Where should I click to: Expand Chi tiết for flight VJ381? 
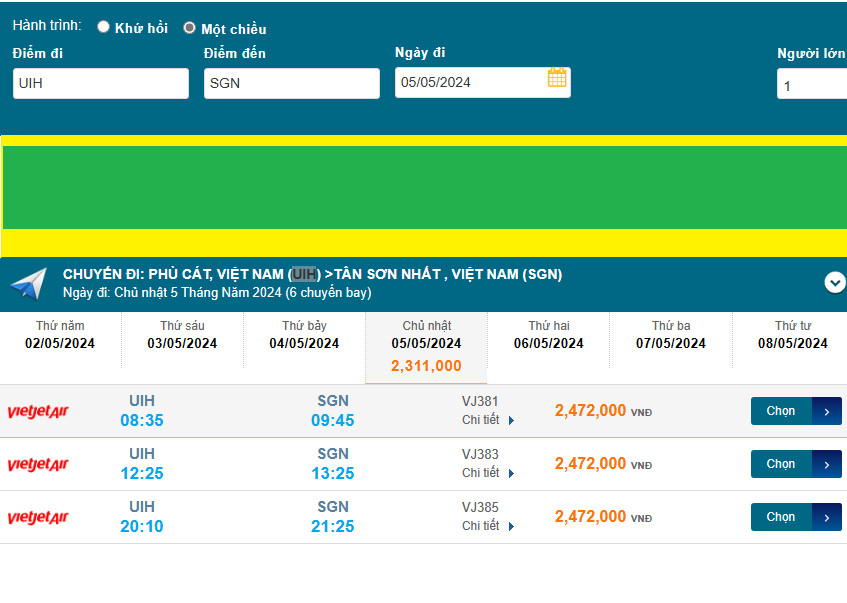488,420
